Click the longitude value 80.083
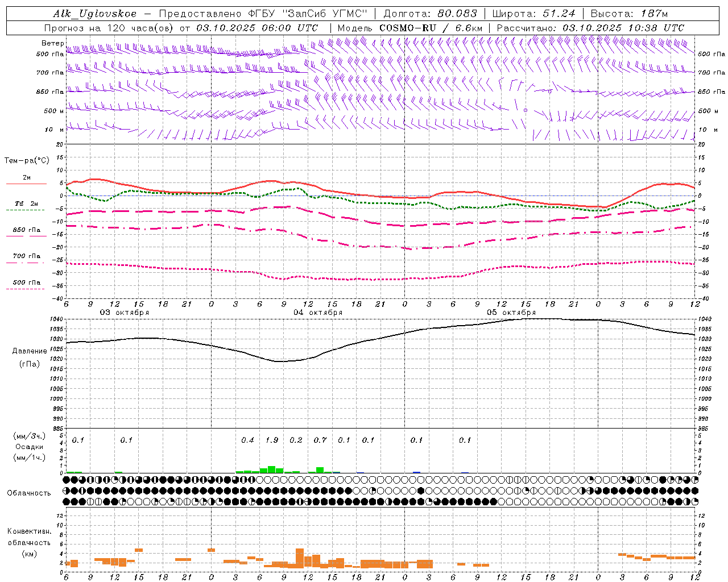Image resolution: width=728 pixels, height=582 pixels. pos(456,14)
